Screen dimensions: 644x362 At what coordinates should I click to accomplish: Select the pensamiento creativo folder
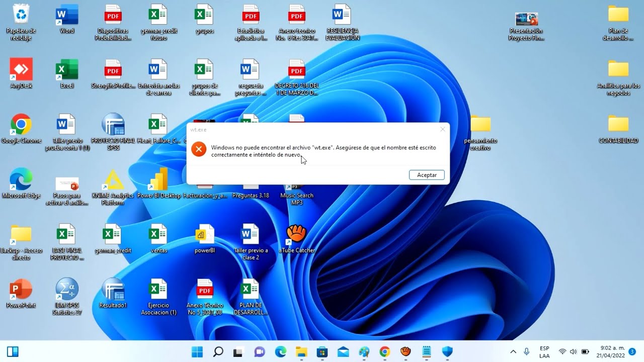coord(480,132)
